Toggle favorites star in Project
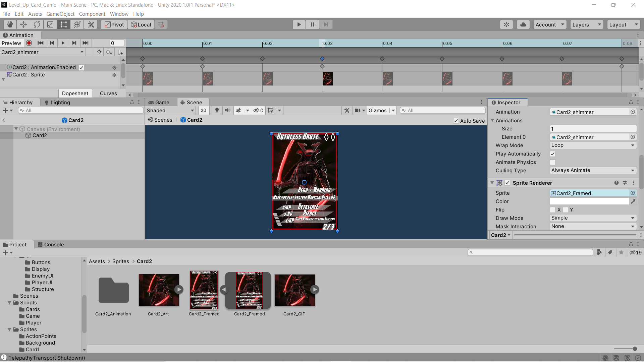 point(621,252)
